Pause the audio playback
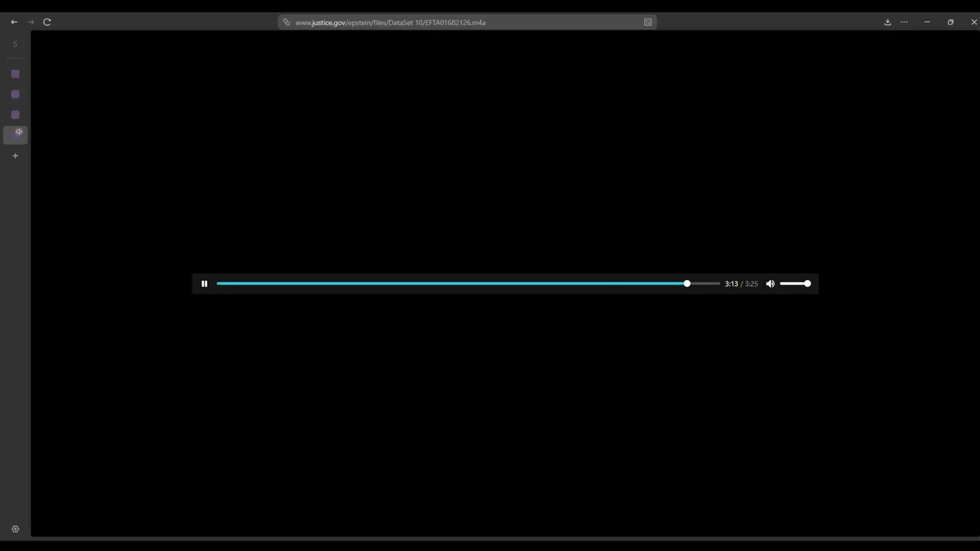Viewport: 980px width, 551px height. [204, 284]
